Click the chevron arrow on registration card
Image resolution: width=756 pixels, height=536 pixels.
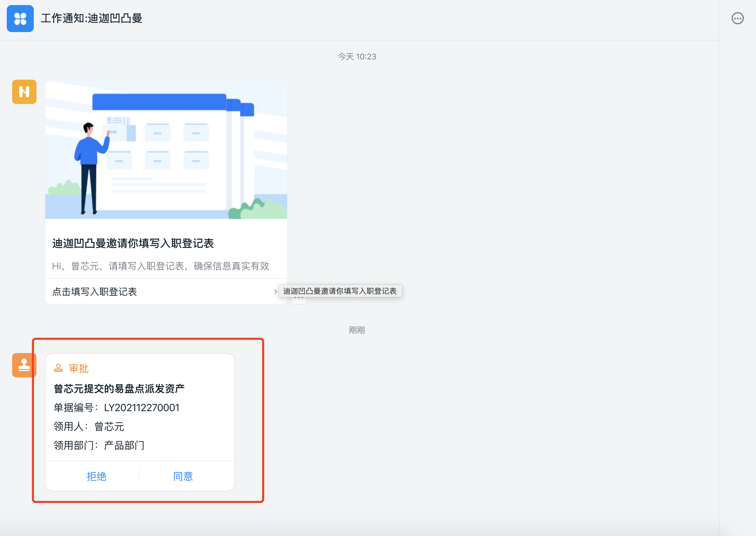pyautogui.click(x=275, y=292)
